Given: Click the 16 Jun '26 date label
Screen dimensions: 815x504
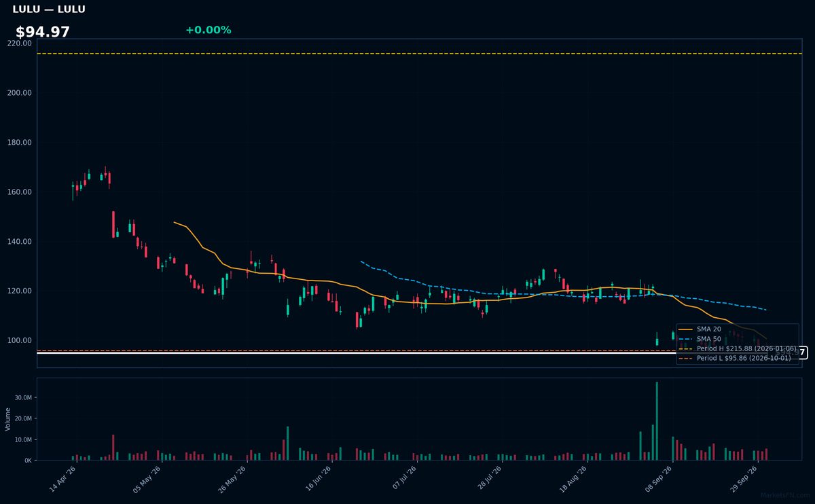Looking at the screenshot, I should coord(318,479).
